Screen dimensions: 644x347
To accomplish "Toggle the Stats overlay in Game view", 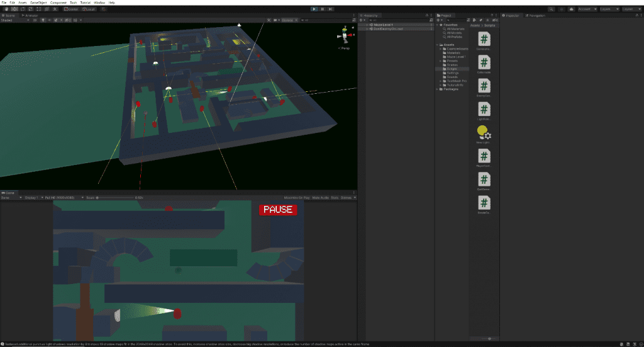I will [335, 197].
